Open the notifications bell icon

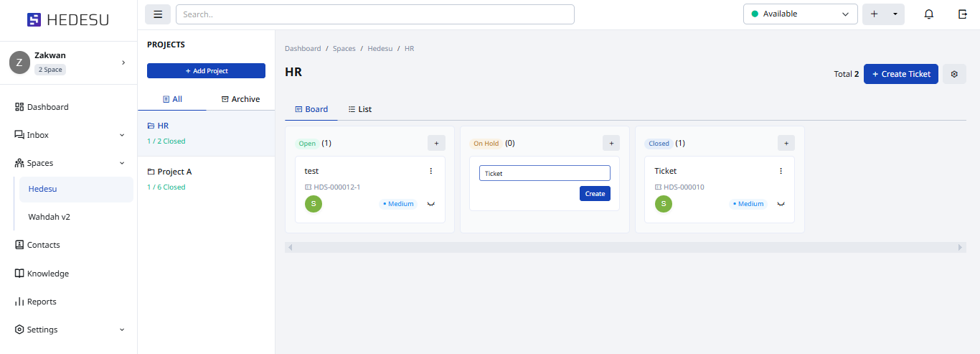tap(929, 14)
